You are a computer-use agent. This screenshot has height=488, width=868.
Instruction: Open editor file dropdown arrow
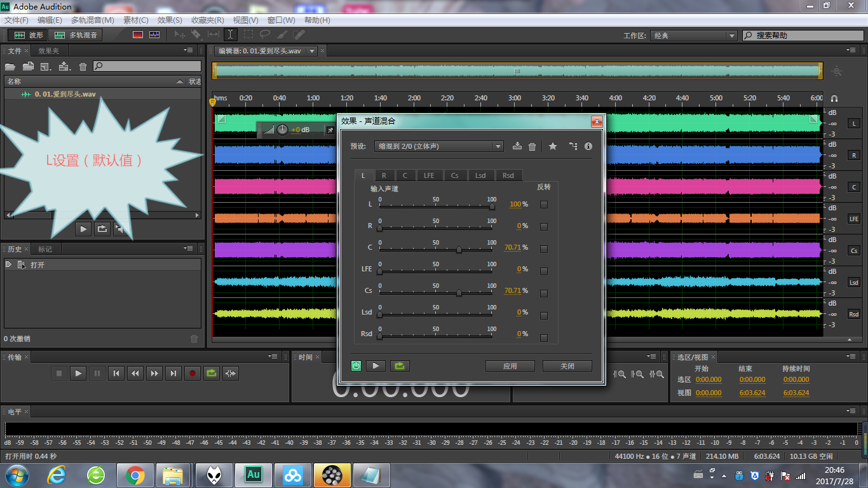tap(312, 51)
